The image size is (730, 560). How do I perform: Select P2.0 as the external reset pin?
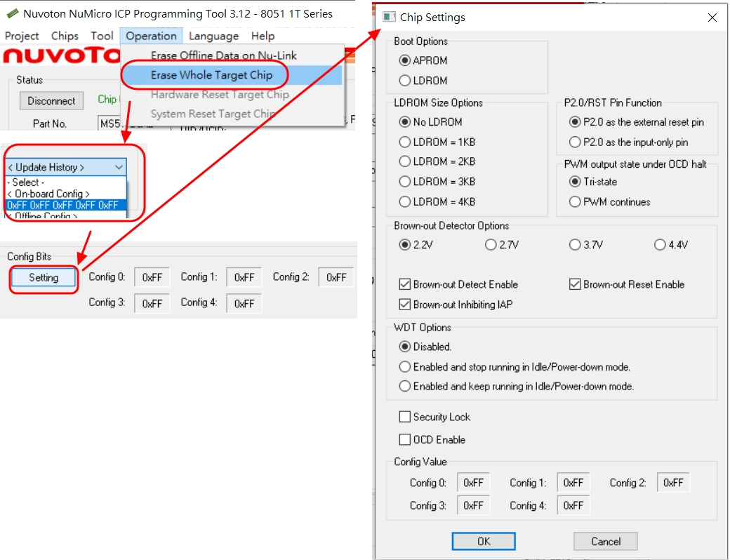coord(637,122)
